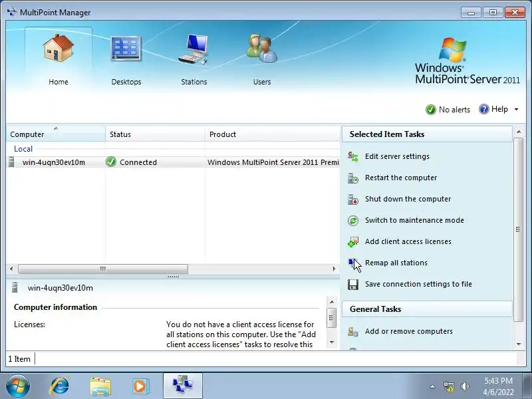Click the Add or remove computers icon

pos(353,331)
